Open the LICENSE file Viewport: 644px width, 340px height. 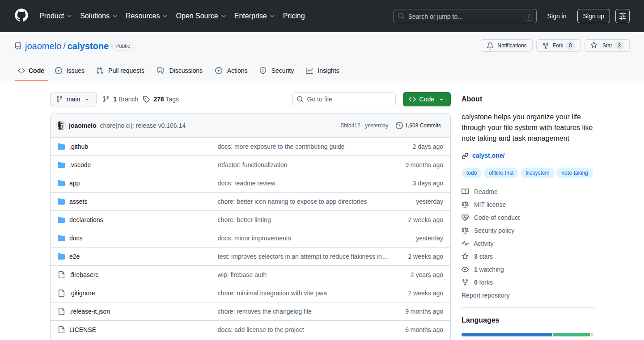83,330
